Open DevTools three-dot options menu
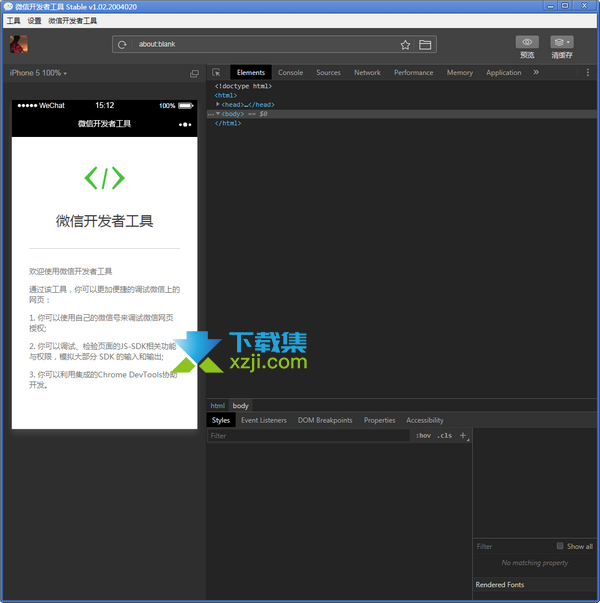Image resolution: width=600 pixels, height=603 pixels. [x=587, y=72]
